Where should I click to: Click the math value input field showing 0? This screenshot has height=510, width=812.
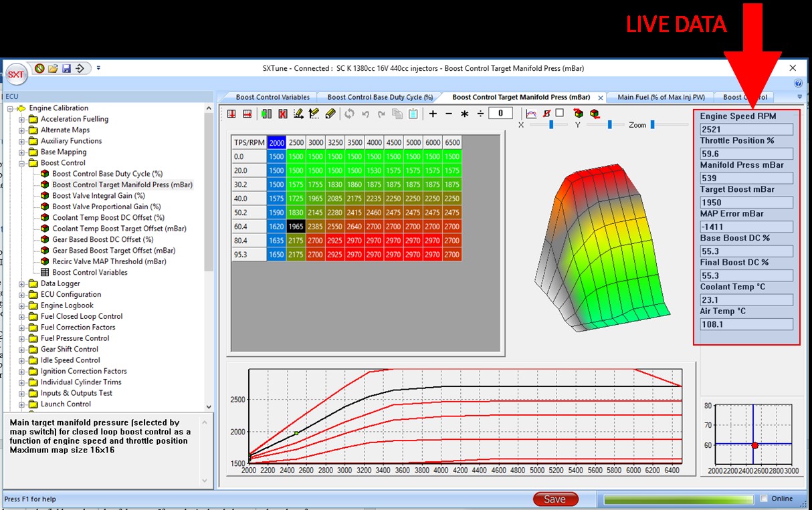tap(500, 114)
